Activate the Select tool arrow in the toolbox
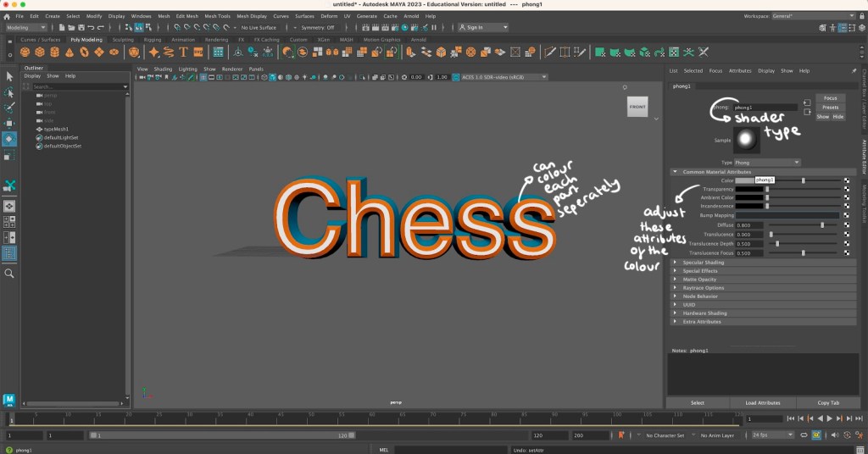The height and width of the screenshot is (454, 868). 9,77
